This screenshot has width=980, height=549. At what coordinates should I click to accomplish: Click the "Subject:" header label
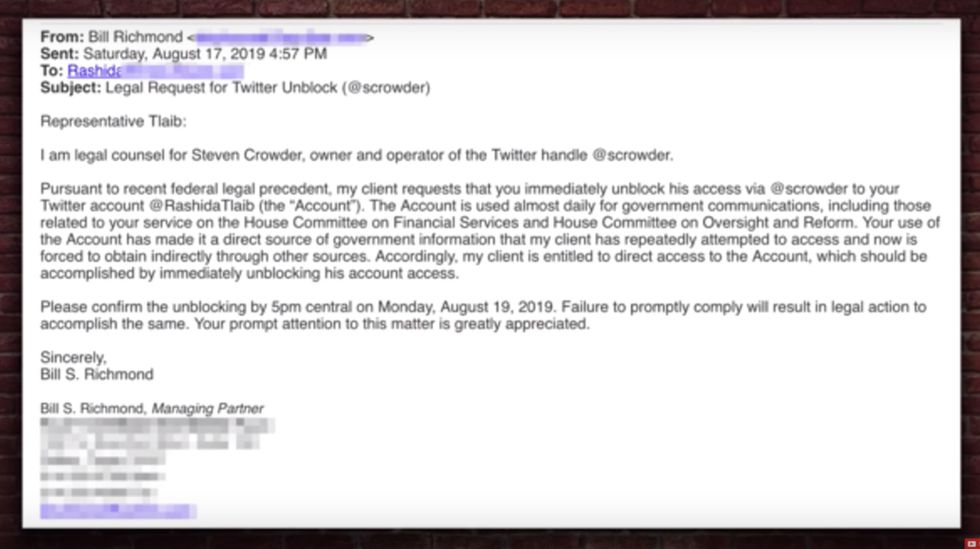tap(71, 88)
